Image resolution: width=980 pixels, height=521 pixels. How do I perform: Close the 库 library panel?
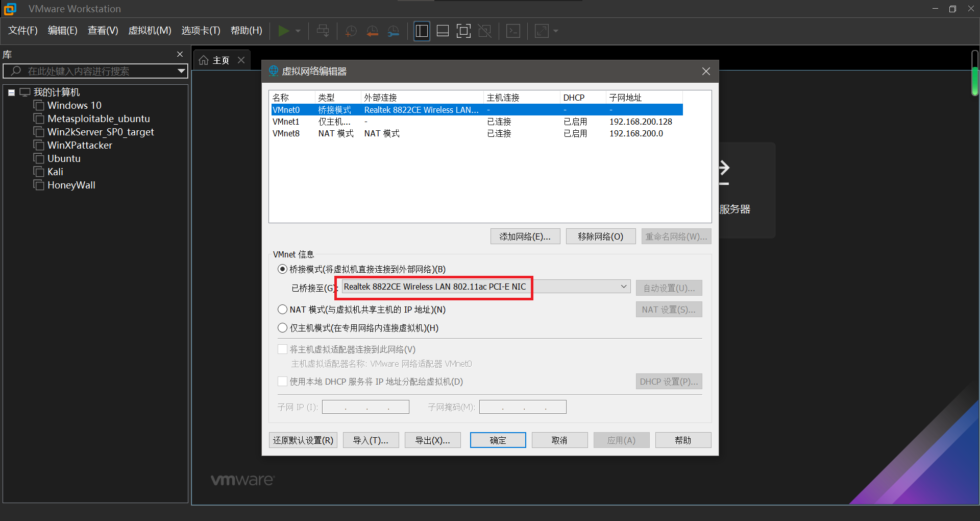tap(180, 54)
